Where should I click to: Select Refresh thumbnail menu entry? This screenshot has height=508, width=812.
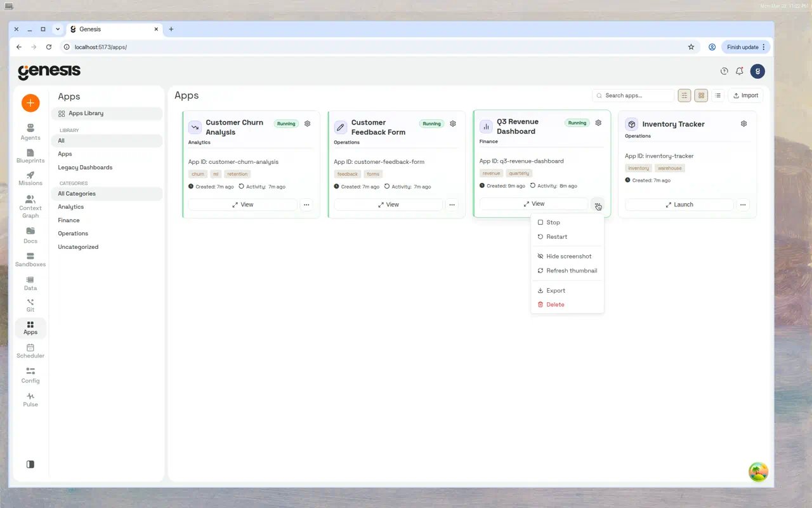[x=567, y=271]
